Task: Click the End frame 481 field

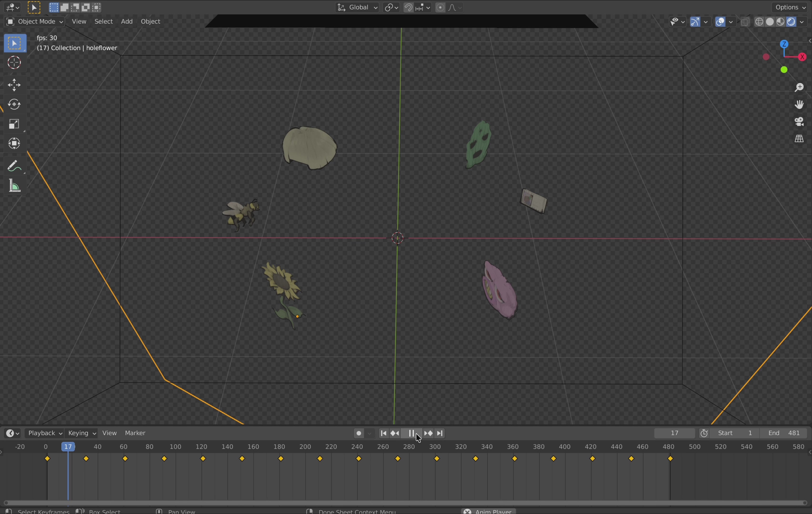Action: coord(784,433)
